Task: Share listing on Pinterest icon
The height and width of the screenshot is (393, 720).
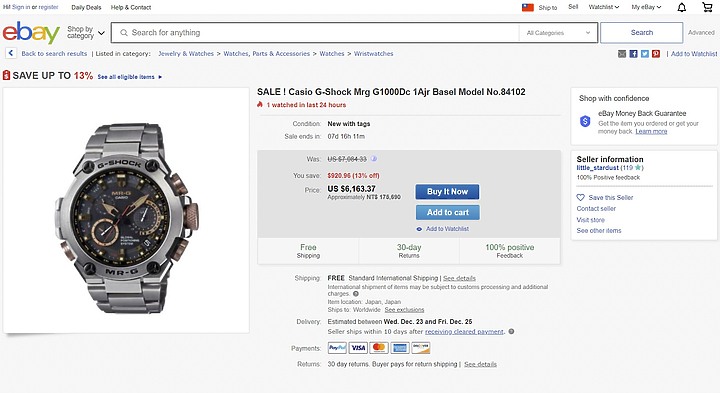Action: 656,54
